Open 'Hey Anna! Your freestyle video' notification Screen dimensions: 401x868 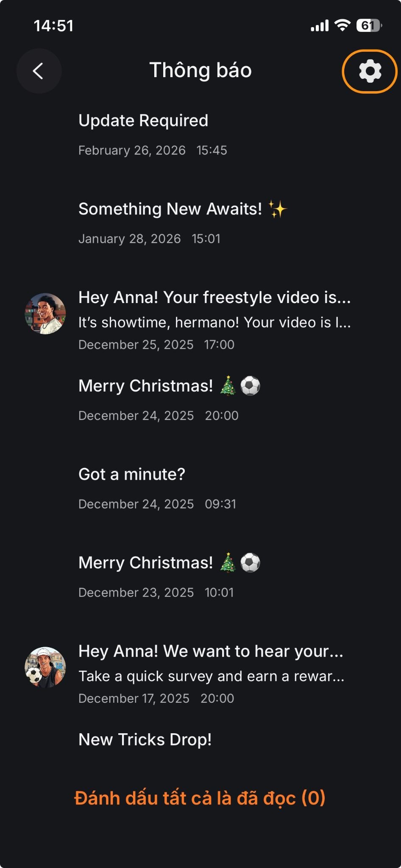pos(214,298)
